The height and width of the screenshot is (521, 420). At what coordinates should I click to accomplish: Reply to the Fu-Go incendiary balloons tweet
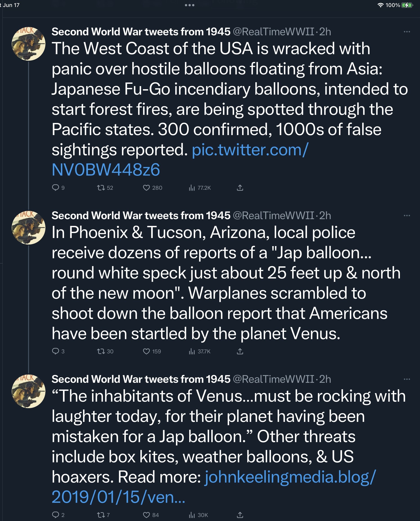coord(56,188)
